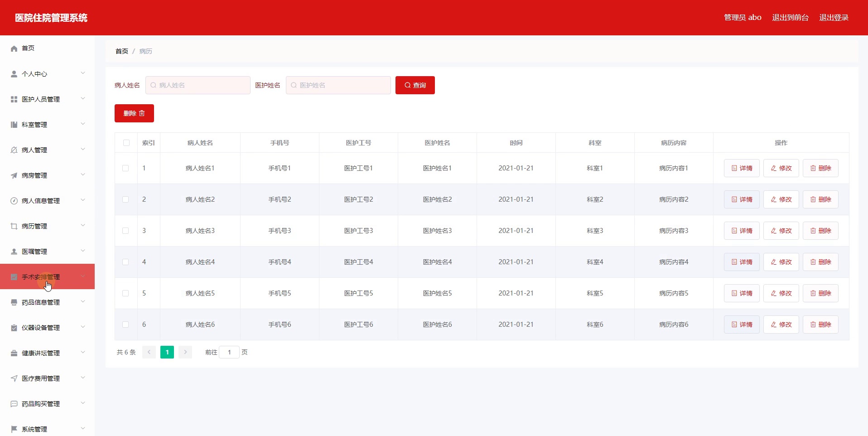This screenshot has height=436, width=868.
Task: Click the trash icon on the 删除 button
Action: coord(142,113)
